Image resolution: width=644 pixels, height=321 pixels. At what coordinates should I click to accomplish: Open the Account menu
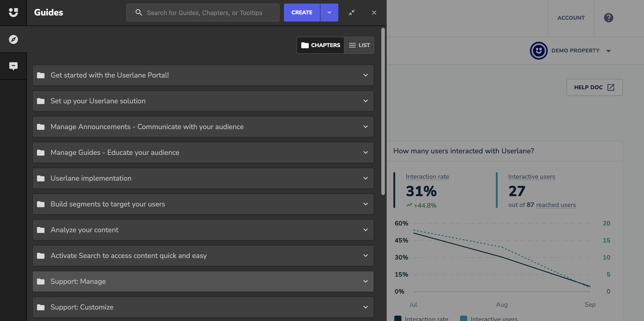pyautogui.click(x=571, y=18)
